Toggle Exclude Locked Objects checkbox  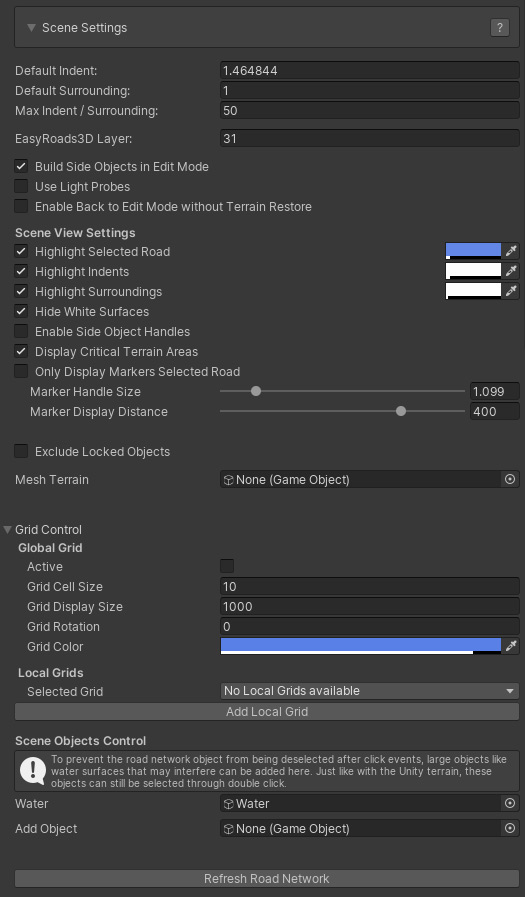[x=21, y=451]
